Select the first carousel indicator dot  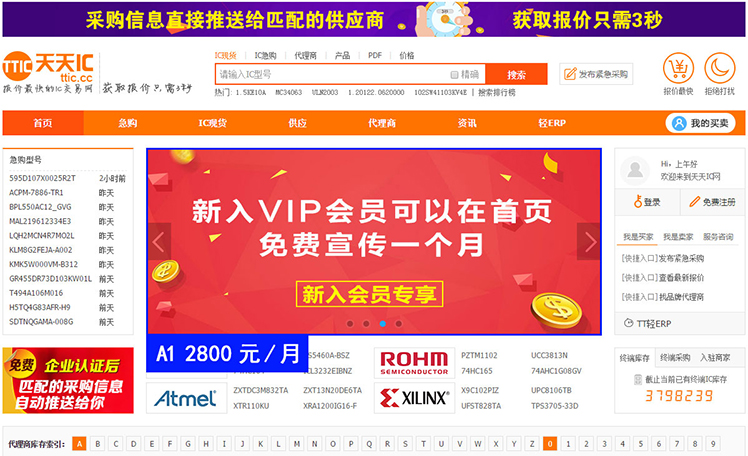click(350, 323)
